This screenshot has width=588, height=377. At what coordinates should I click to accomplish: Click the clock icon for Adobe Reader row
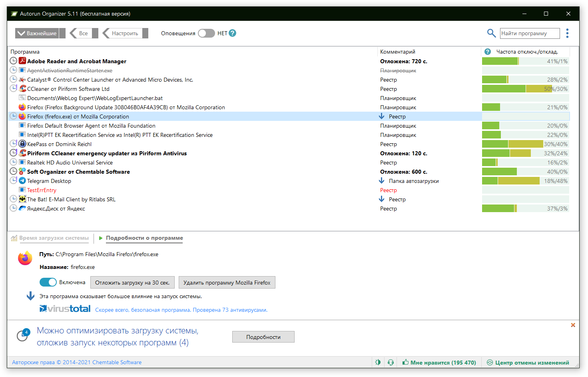[13, 61]
